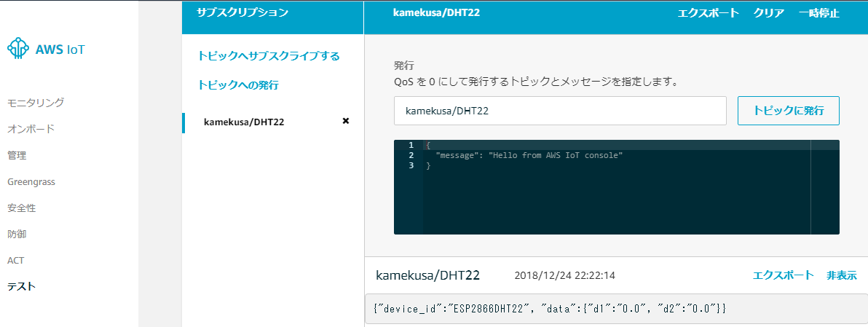Click クリア in the header bar
Screen dimensions: 868x327
coord(769,13)
